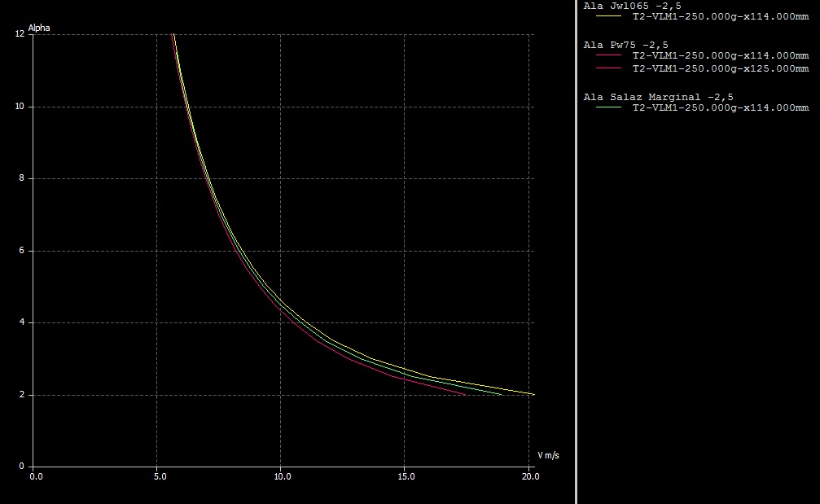
Task: Click the vertical divider between graph and legend
Action: point(577,252)
